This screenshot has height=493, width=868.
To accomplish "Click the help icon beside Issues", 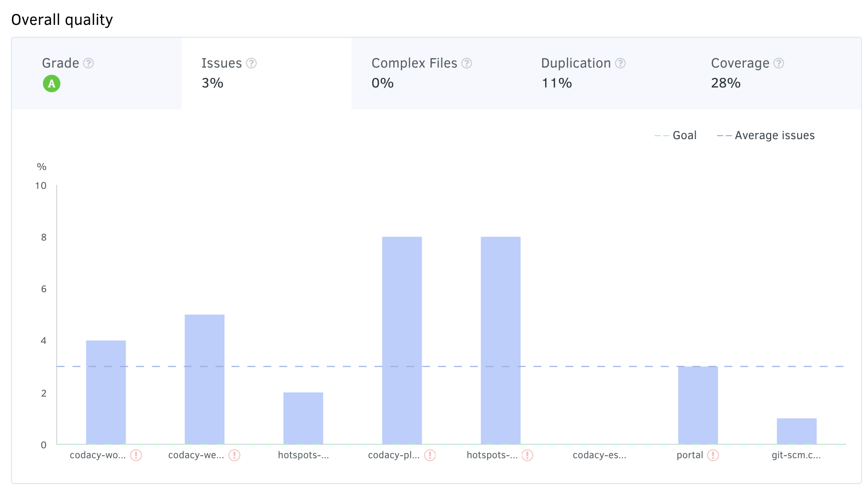I will click(251, 63).
